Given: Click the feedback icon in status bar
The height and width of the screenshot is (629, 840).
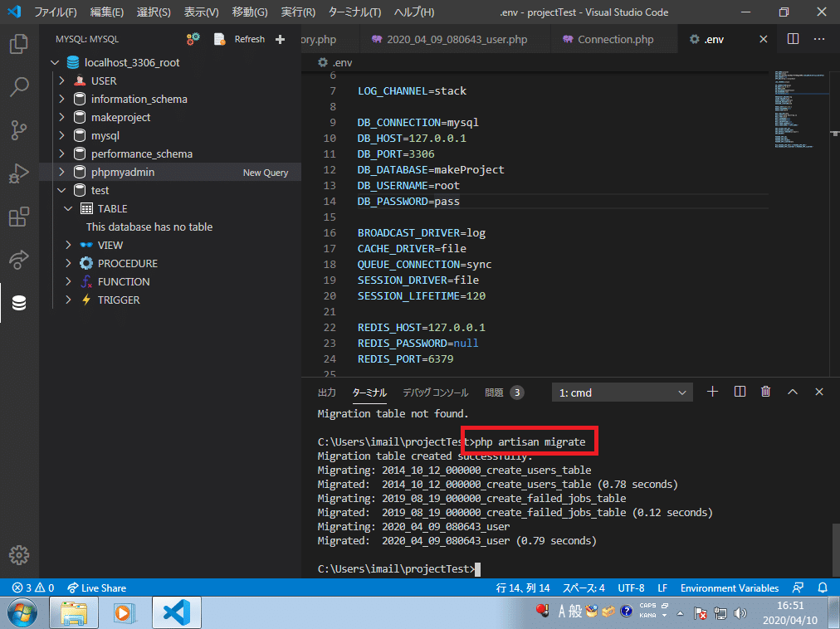Looking at the screenshot, I should [798, 588].
